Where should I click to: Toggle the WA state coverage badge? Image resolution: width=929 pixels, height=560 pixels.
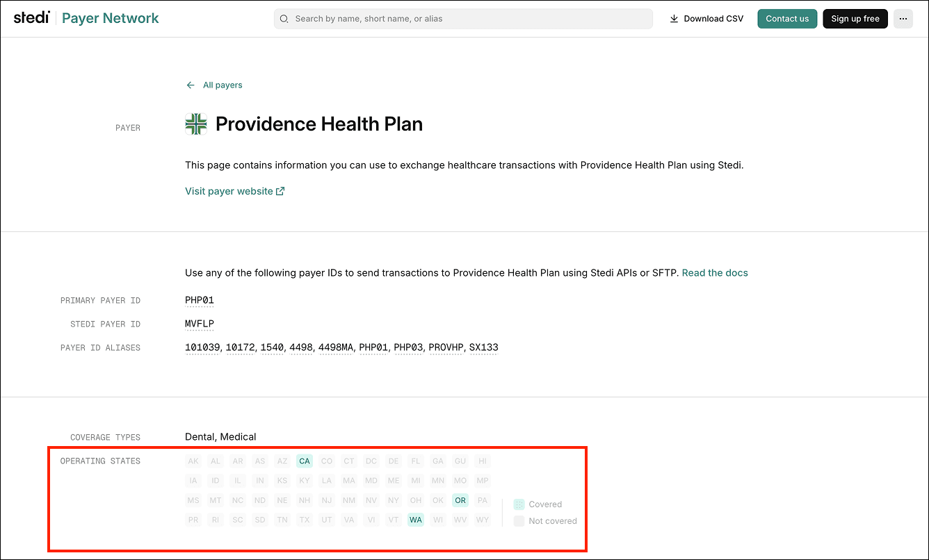tap(415, 519)
